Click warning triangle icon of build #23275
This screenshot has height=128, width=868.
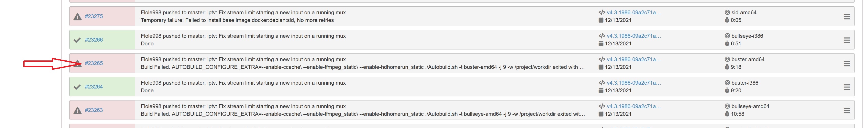77,17
